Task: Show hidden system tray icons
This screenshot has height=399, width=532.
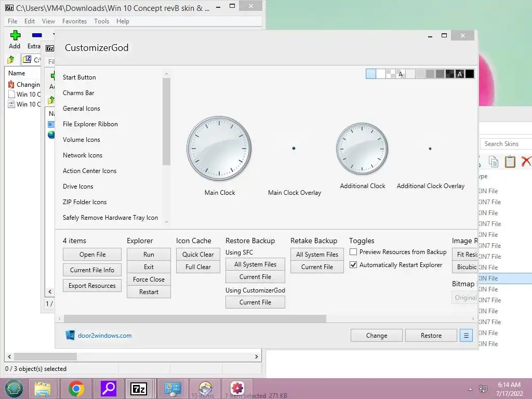Action: (x=470, y=389)
